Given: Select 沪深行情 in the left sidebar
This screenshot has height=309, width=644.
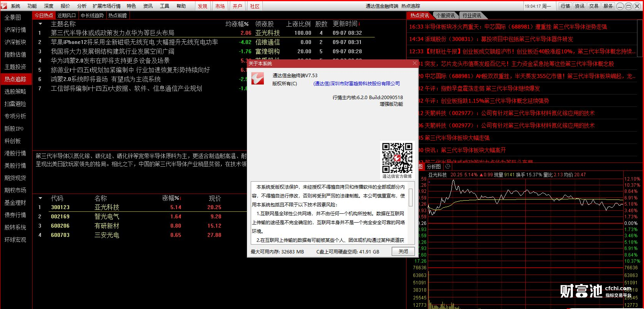Looking at the screenshot, I should pyautogui.click(x=15, y=30).
